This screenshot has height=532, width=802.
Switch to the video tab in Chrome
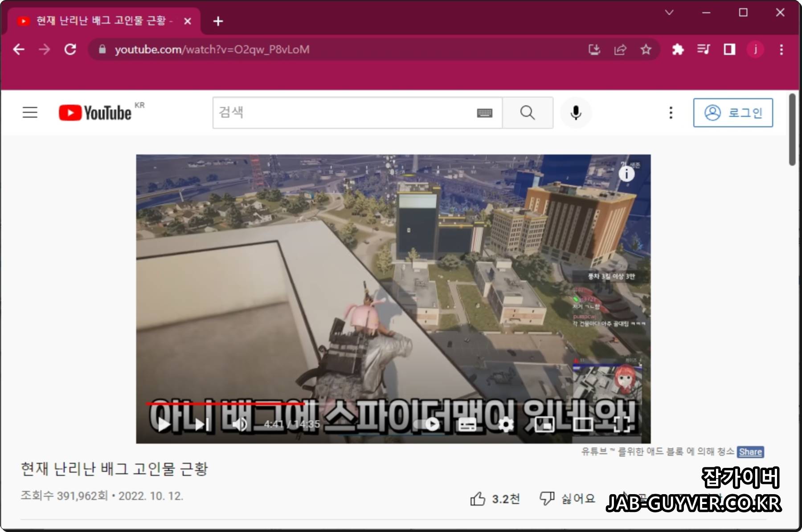click(102, 21)
